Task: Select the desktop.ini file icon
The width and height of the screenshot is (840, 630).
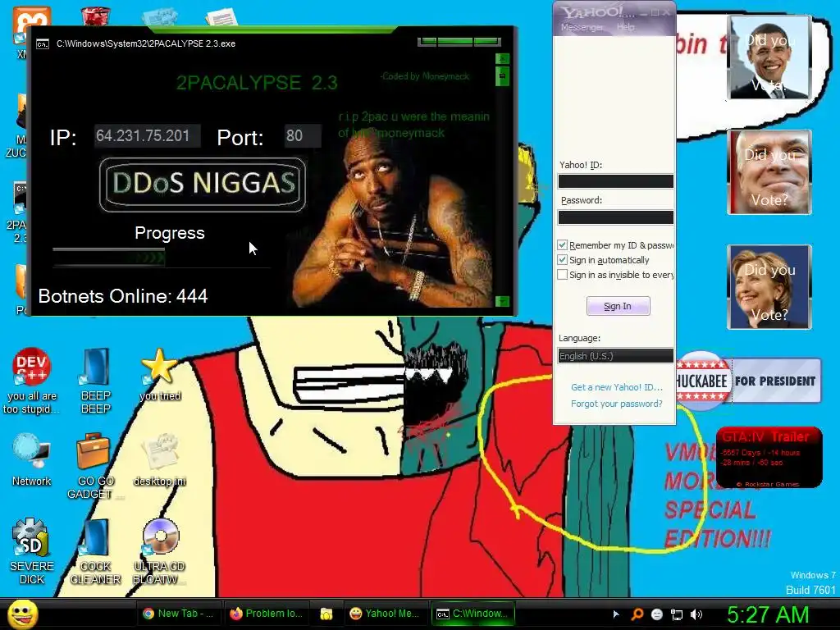Action: (160, 453)
